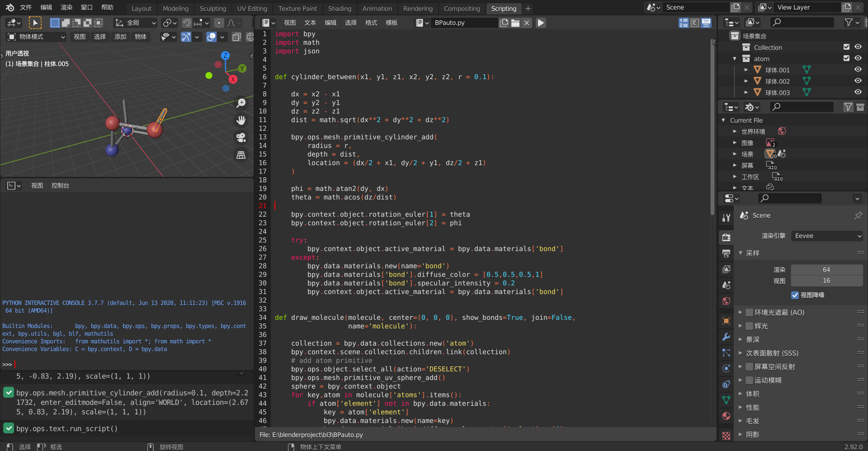Viewport: 868px width, 451px height.
Task: Click the blue Z axis gizmo
Action: (x=225, y=55)
